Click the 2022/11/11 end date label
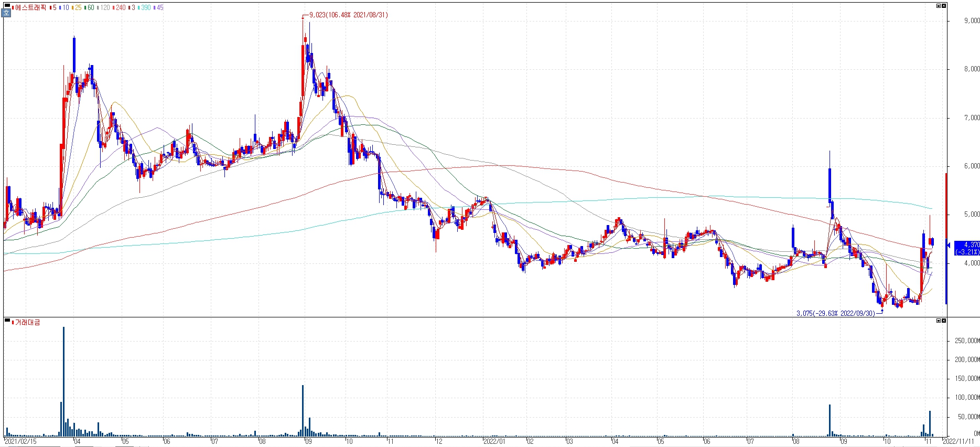 coord(959,441)
